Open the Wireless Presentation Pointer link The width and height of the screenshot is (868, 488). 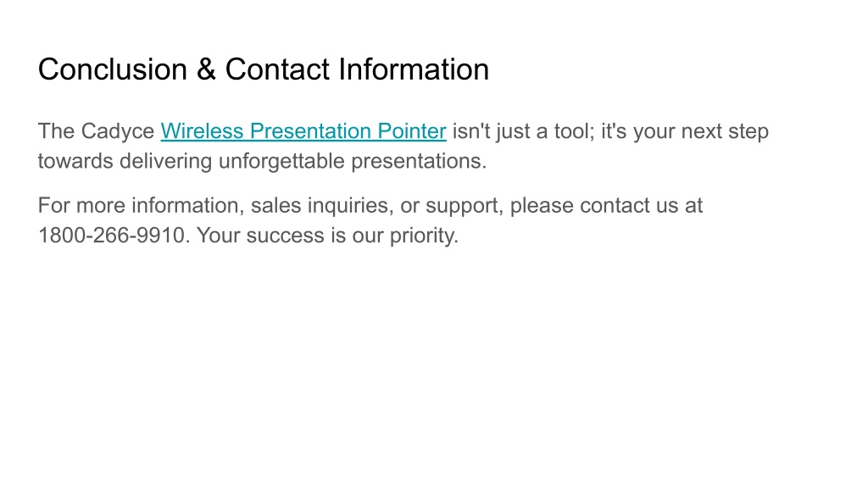click(303, 131)
